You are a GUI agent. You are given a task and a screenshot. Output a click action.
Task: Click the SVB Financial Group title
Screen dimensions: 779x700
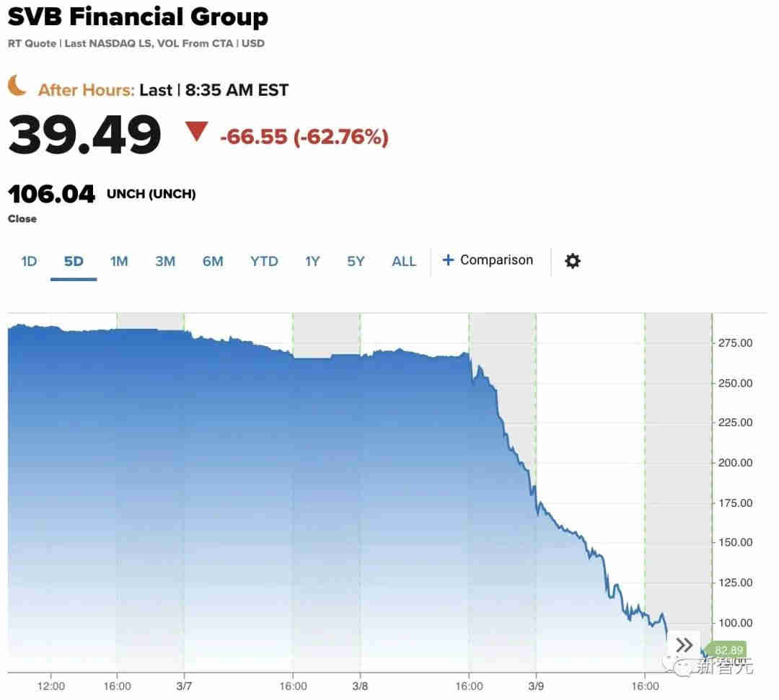pos(138,17)
